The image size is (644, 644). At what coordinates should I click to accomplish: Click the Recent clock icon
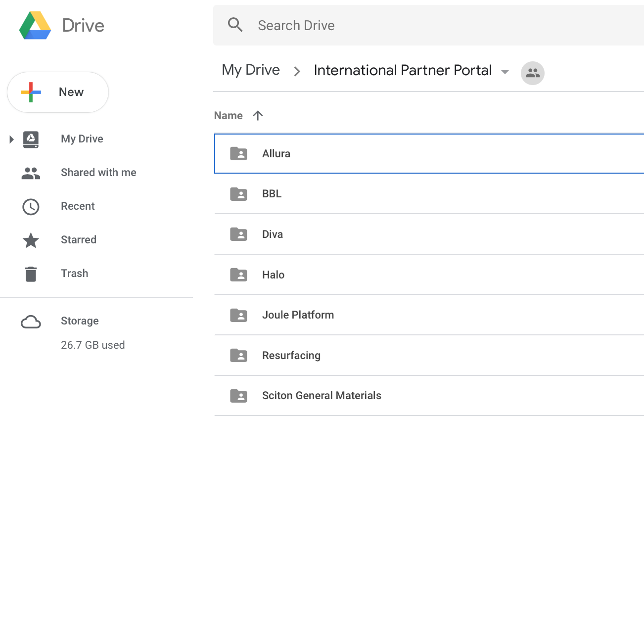(31, 207)
